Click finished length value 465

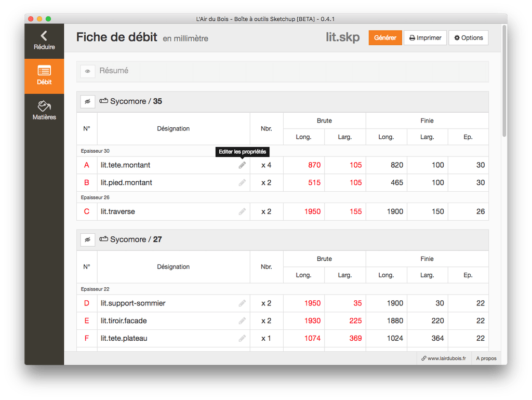point(397,182)
